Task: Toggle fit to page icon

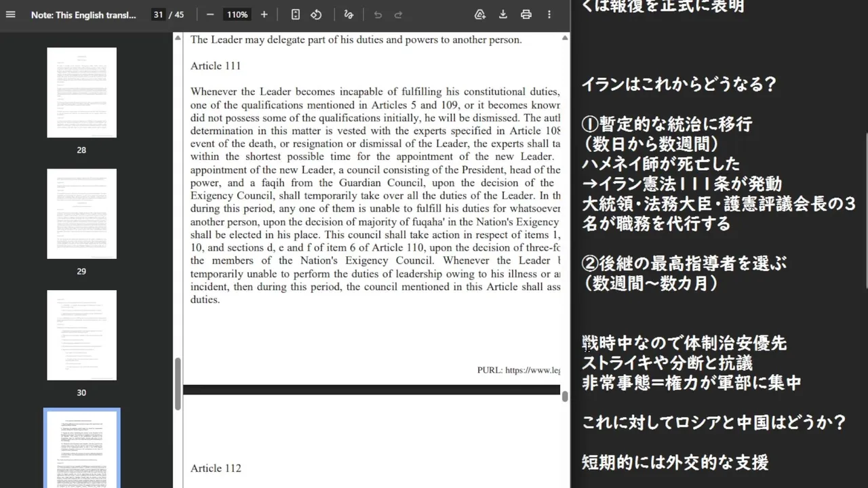Action: [x=296, y=14]
